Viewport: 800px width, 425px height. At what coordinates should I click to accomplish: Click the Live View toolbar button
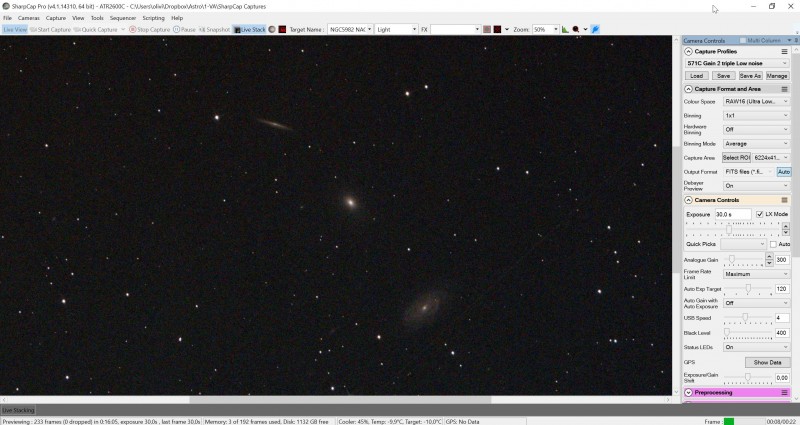click(15, 30)
